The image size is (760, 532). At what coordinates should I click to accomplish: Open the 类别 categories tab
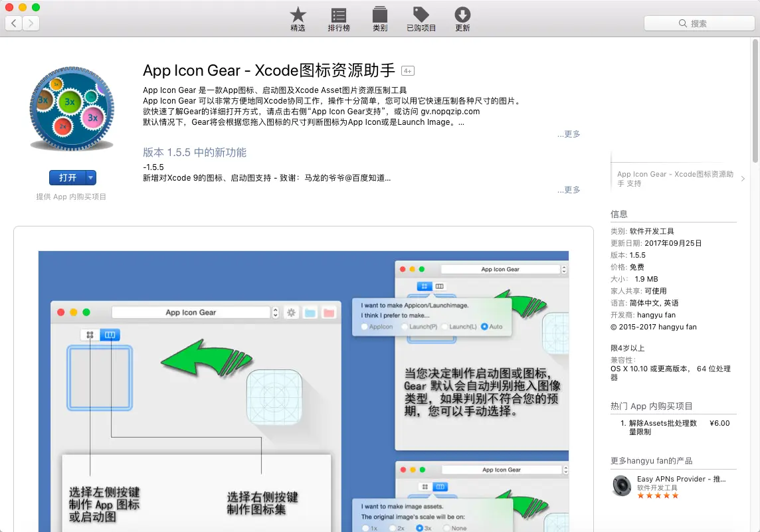tap(380, 19)
